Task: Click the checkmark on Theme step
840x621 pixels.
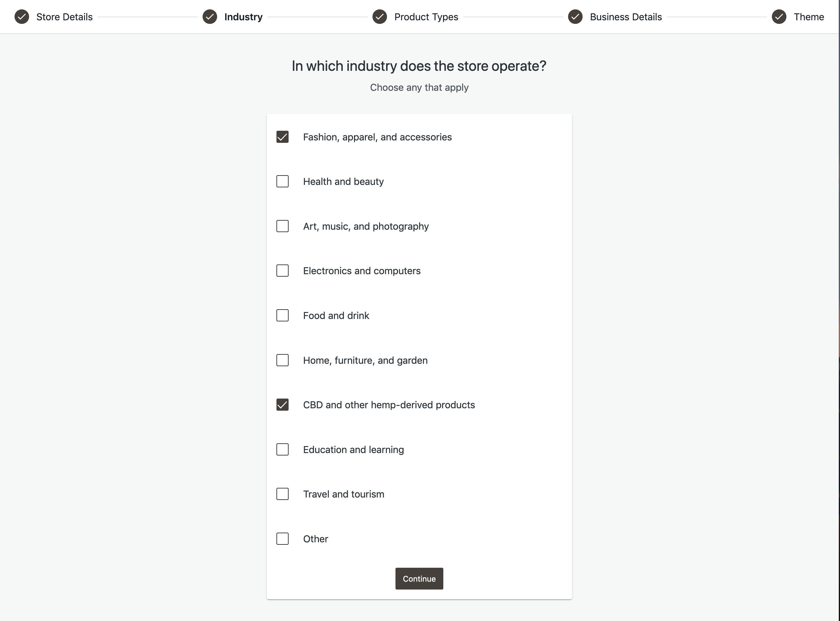Action: [779, 16]
